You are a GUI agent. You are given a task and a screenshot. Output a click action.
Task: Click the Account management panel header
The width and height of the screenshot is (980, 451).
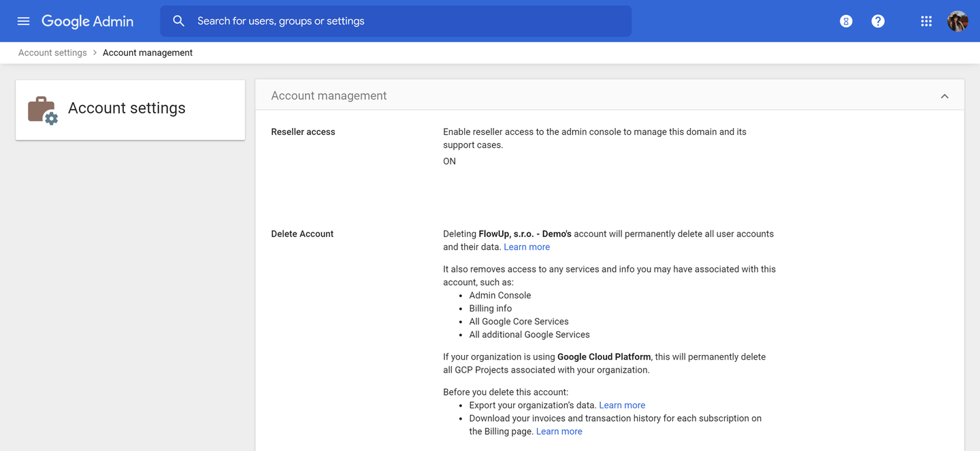tap(610, 95)
